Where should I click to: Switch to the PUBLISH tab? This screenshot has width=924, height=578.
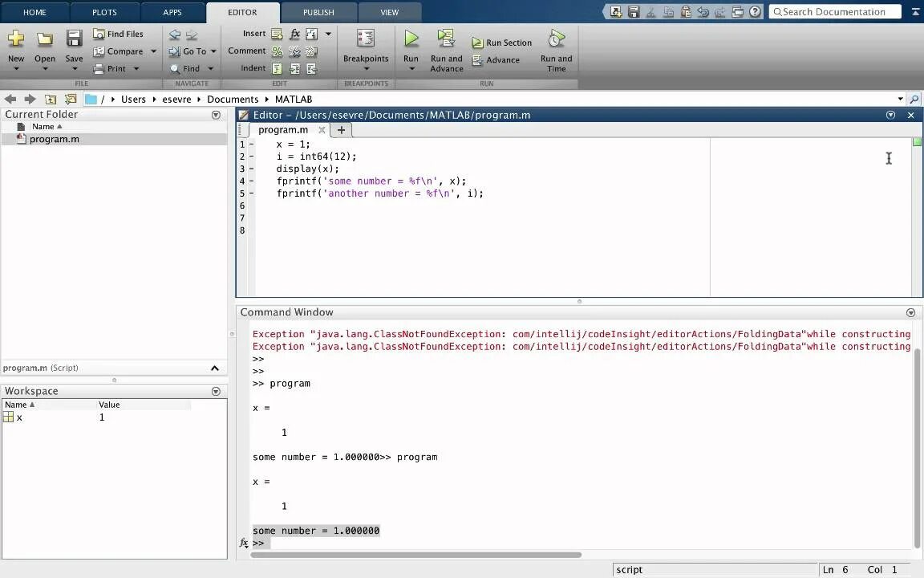(x=318, y=12)
